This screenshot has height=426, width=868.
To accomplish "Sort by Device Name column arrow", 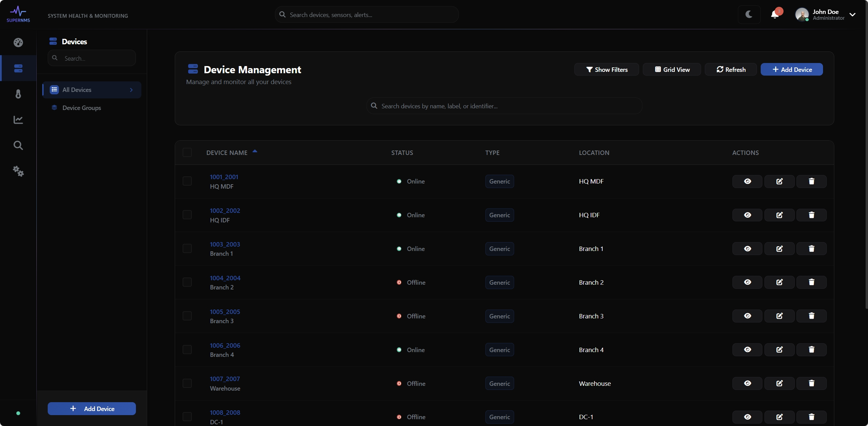I will click(255, 151).
